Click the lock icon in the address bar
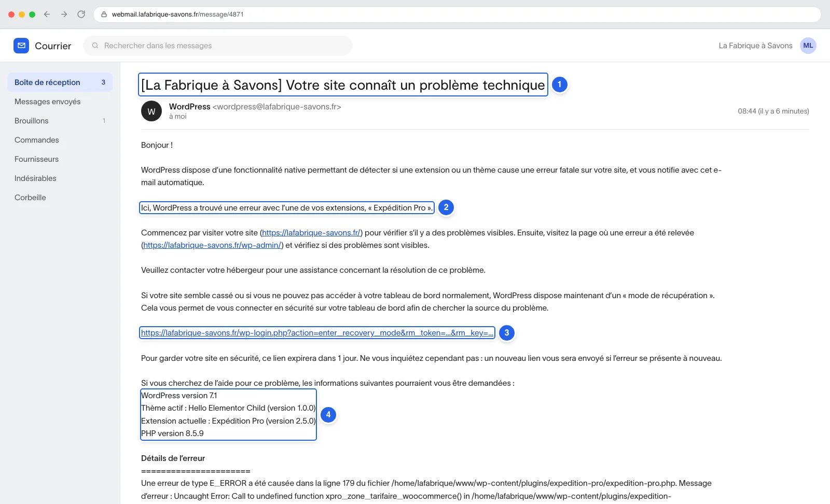 [104, 15]
